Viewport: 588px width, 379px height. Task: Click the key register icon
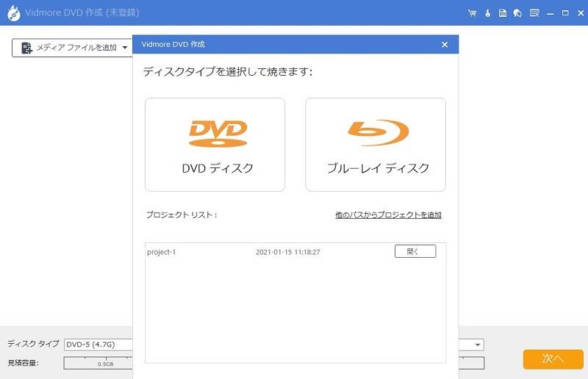point(487,13)
